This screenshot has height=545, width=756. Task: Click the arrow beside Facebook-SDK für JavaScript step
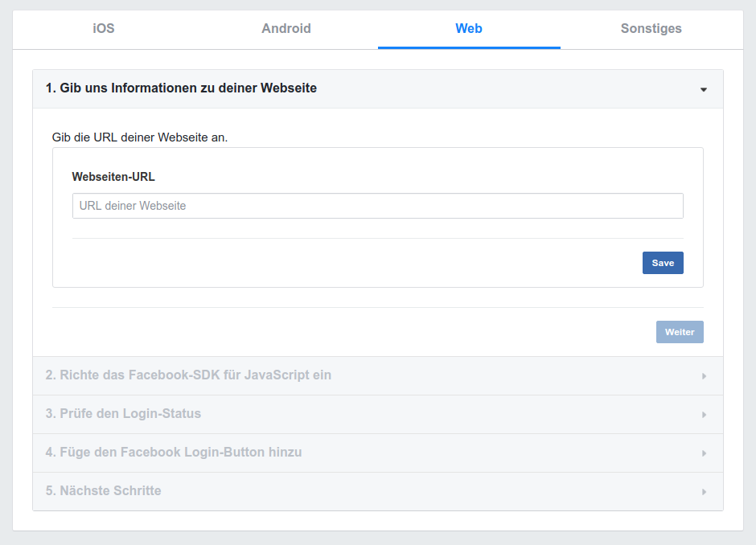(x=704, y=376)
